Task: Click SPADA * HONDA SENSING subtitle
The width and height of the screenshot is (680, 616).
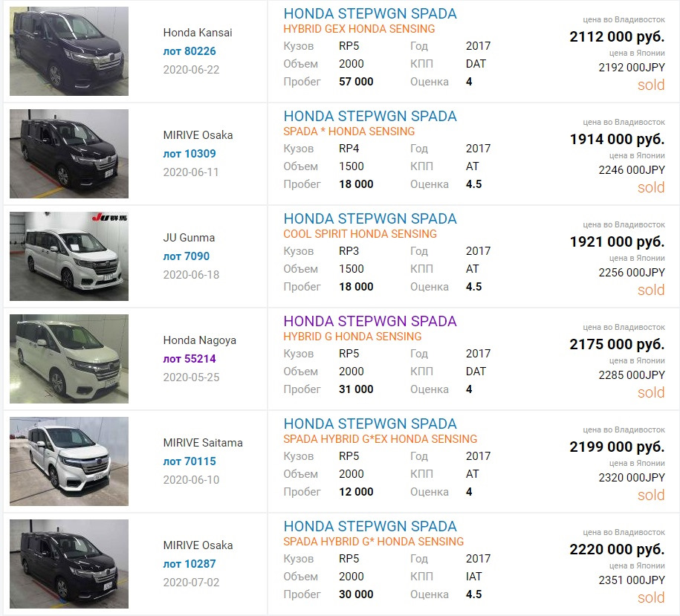Action: click(349, 132)
